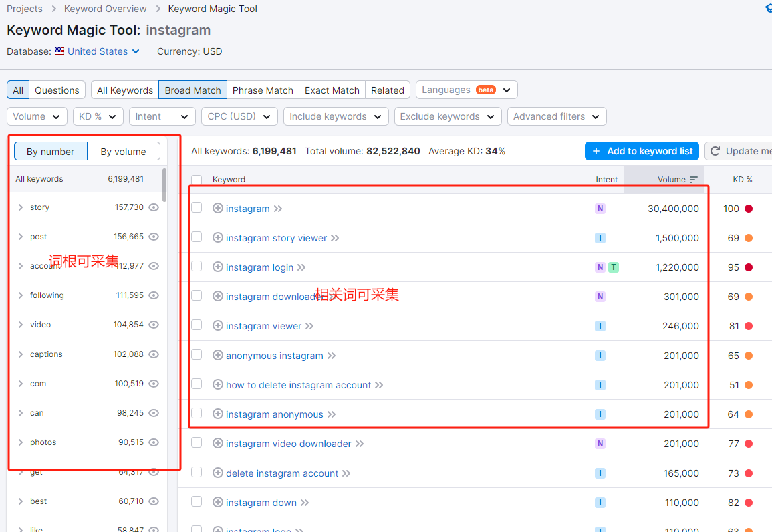Open double-chevron details for delete instagram account
Viewport: 772px width, 532px height.
pyautogui.click(x=346, y=473)
